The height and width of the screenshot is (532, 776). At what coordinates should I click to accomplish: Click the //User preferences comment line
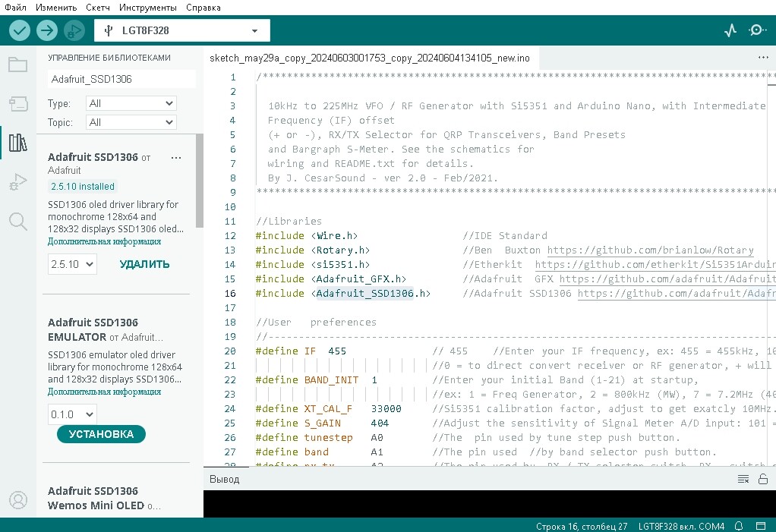pyautogui.click(x=316, y=323)
